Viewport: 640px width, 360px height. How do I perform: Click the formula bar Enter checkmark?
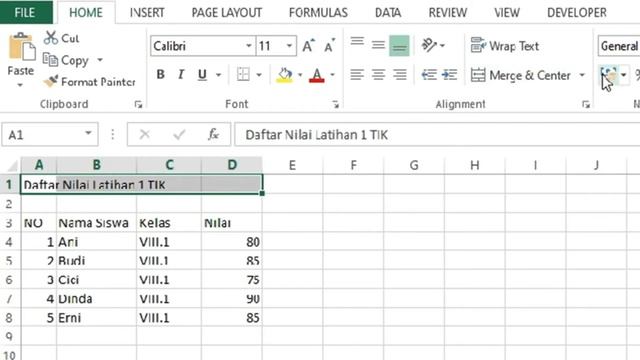[179, 134]
